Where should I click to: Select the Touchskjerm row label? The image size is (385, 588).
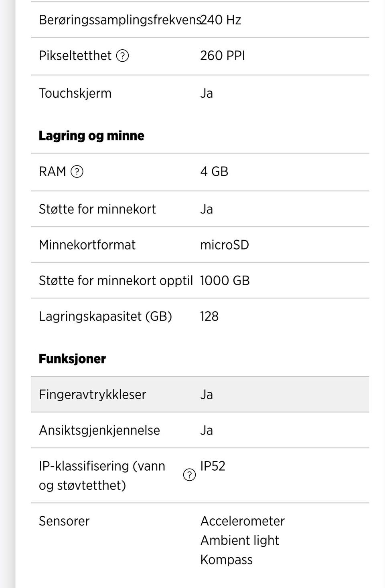tap(75, 93)
